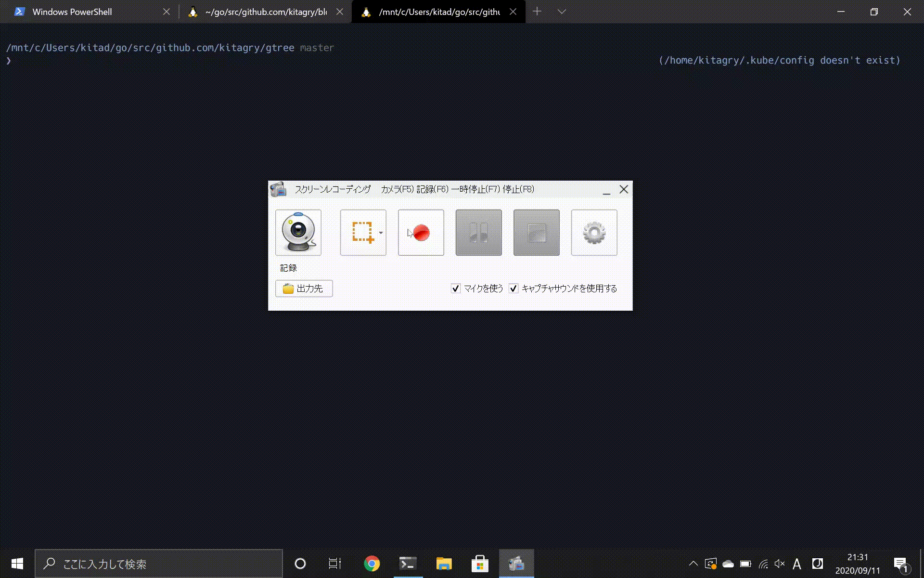Launch Google Chrome from the taskbar
The width and height of the screenshot is (924, 578).
click(x=372, y=564)
